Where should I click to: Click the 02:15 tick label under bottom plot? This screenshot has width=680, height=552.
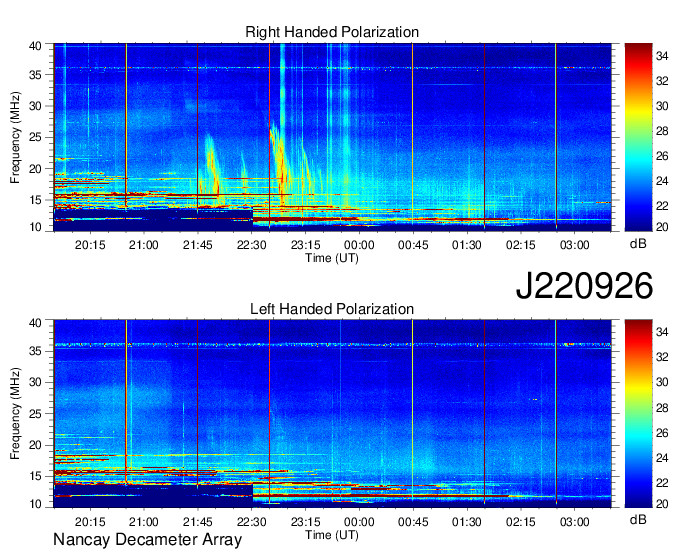pos(520,522)
